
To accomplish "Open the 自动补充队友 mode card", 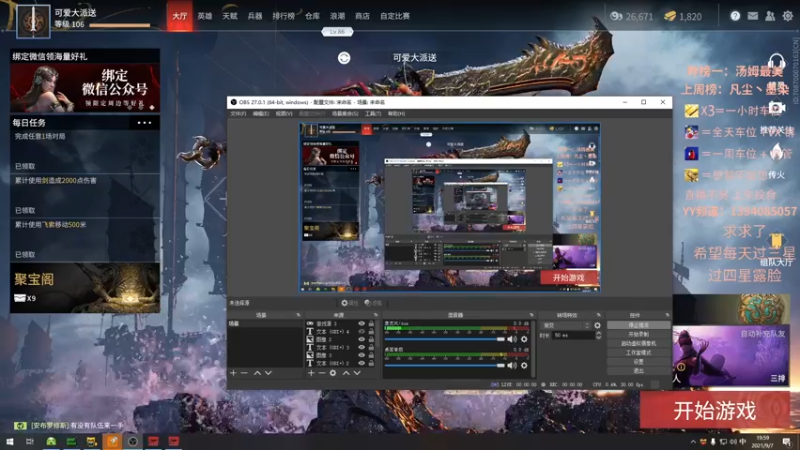I will (x=731, y=356).
